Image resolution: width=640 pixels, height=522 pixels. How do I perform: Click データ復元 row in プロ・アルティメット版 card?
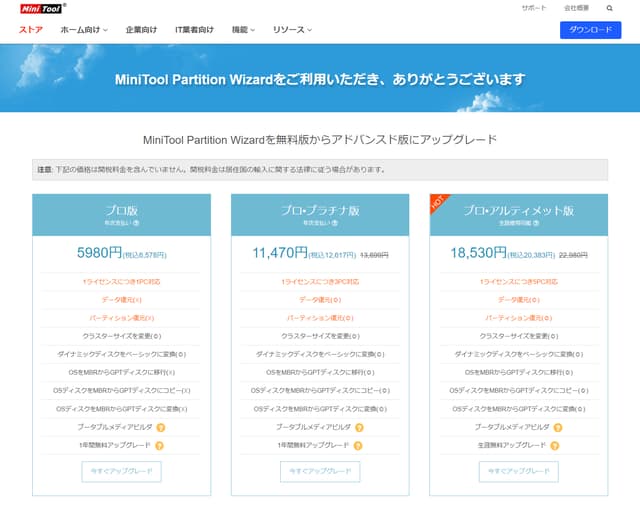coord(519,300)
